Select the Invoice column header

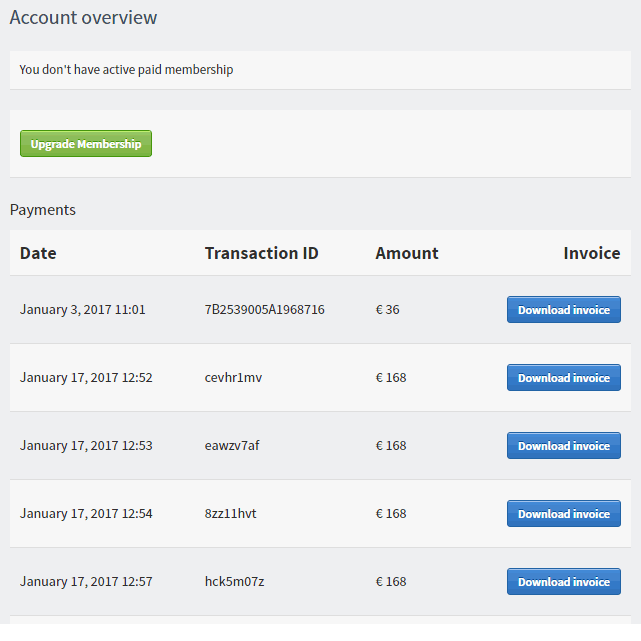tap(592, 253)
